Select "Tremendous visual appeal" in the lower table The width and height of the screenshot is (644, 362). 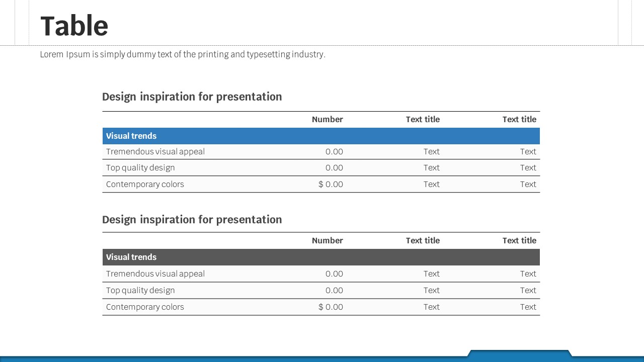tap(155, 274)
